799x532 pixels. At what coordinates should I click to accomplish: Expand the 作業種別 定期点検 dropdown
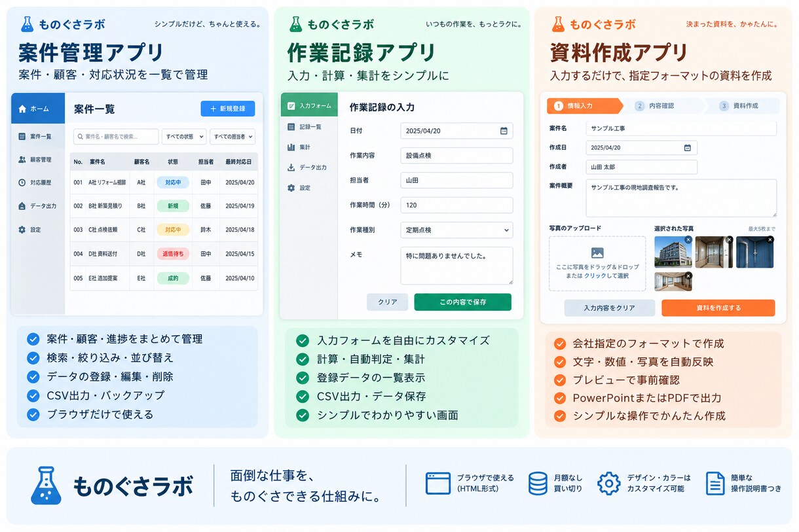456,230
